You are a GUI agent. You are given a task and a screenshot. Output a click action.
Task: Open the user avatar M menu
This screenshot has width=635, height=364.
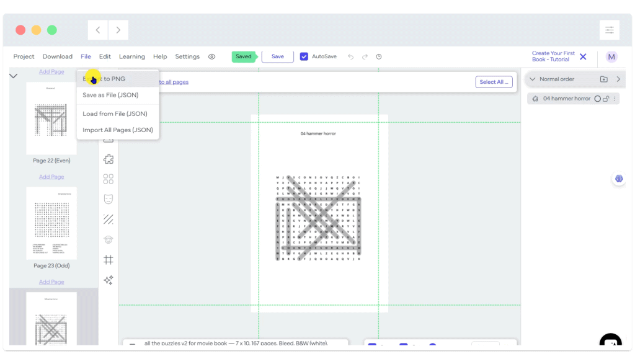point(611,56)
